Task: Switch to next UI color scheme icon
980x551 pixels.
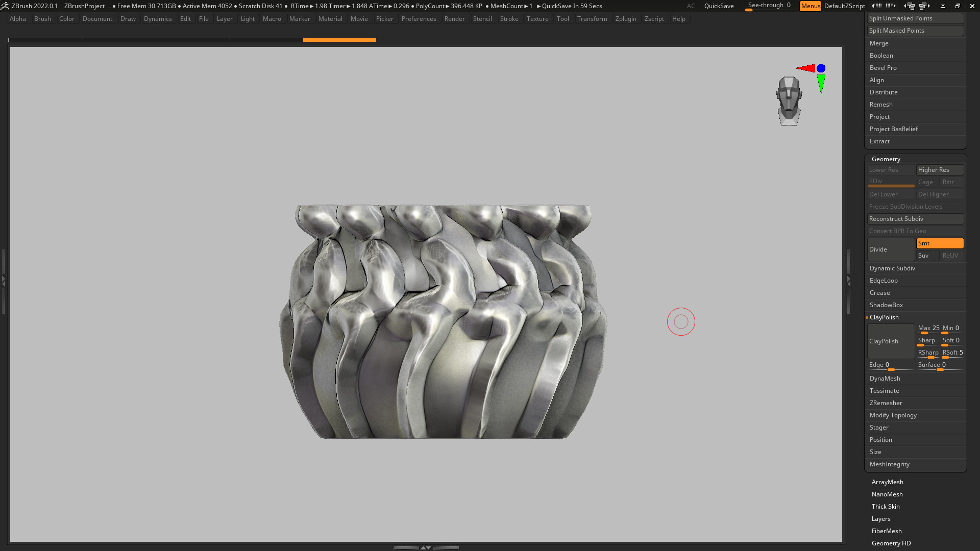Action: click(925, 6)
